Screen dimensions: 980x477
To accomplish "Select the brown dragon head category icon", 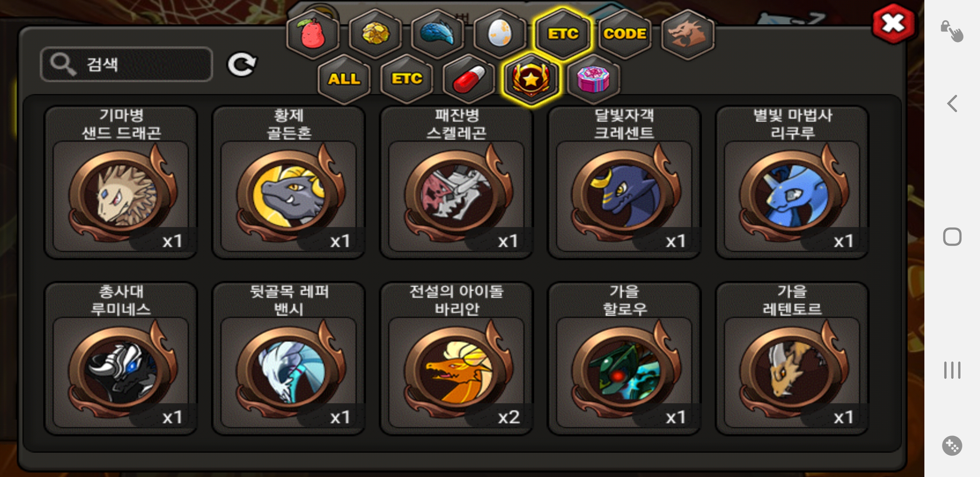I will coord(687,34).
